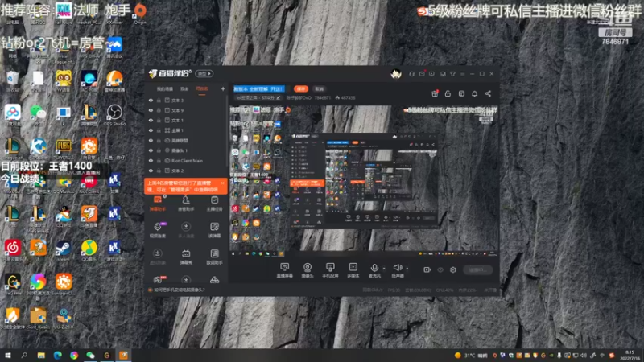Expand speaker options arrow

407,269
